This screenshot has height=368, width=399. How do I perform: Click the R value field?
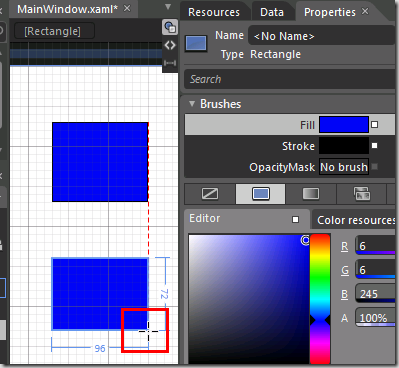375,246
